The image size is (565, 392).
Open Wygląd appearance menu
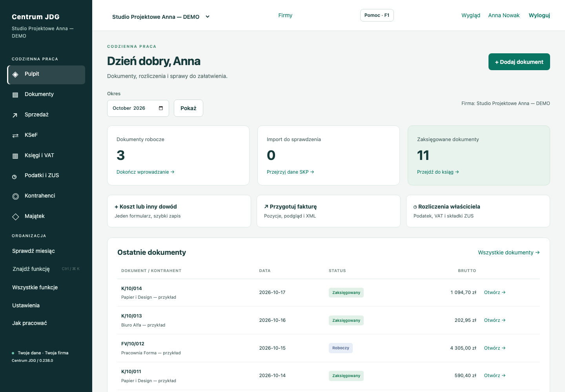click(471, 15)
